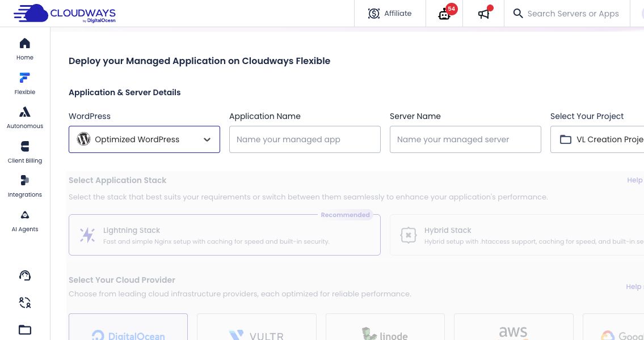Click the Cloudways logo
Viewport: 644px width, 340px height.
[65, 14]
